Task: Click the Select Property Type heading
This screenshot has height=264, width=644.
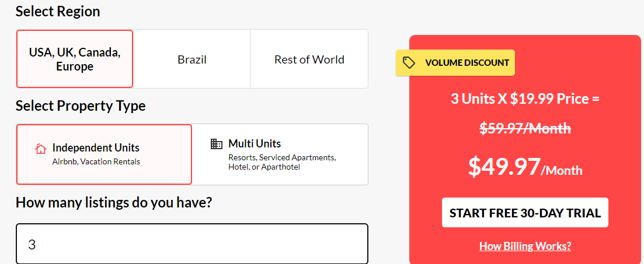Action: 81,105
